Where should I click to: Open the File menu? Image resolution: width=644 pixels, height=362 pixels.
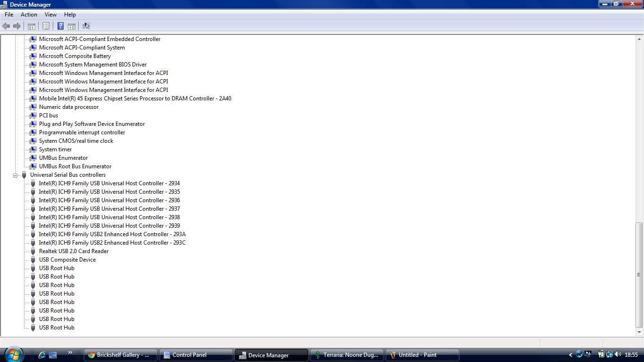click(x=9, y=15)
